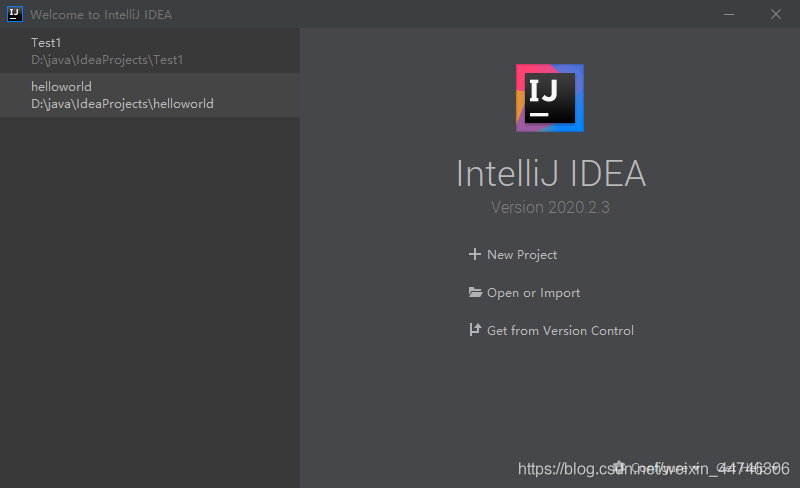
Task: Click the New Project link text
Action: click(x=522, y=255)
